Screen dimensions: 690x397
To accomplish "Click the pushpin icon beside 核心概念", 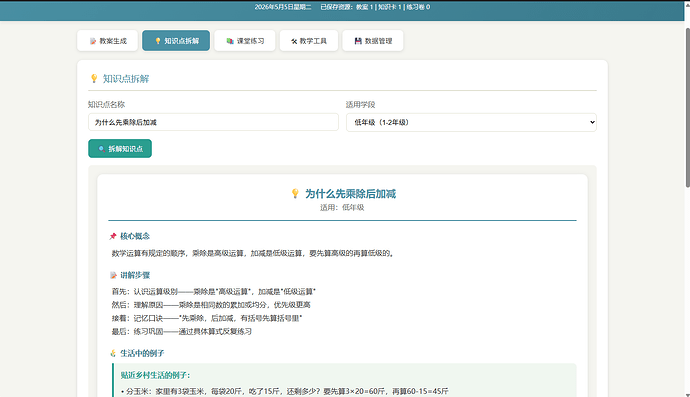I will pos(113,236).
